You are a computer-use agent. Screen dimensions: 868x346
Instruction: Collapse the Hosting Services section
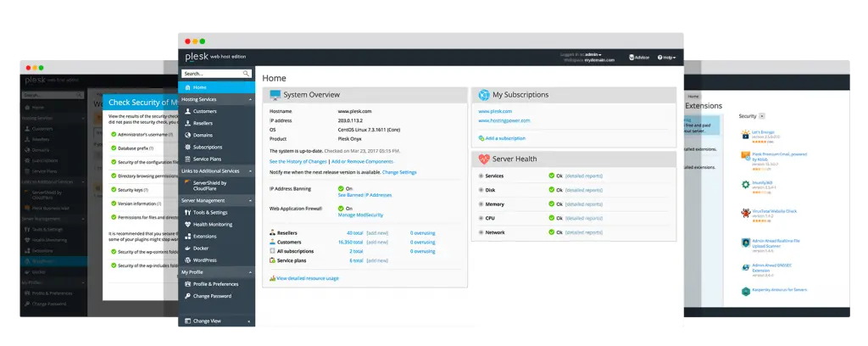249,99
